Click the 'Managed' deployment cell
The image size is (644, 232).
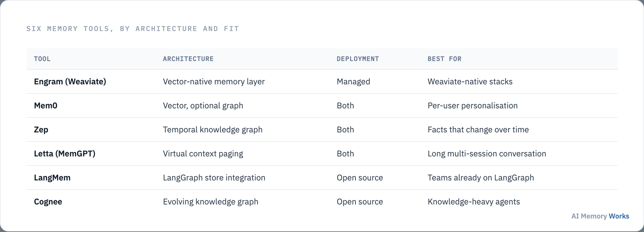(x=353, y=82)
